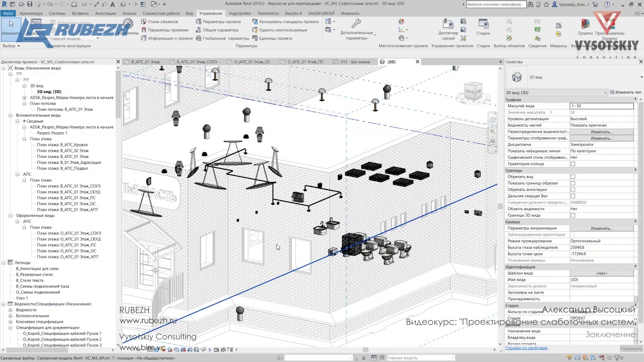The width and height of the screenshot is (644, 362).
Task: Click Изменить for visibility/graphics overrides
Action: (601, 132)
